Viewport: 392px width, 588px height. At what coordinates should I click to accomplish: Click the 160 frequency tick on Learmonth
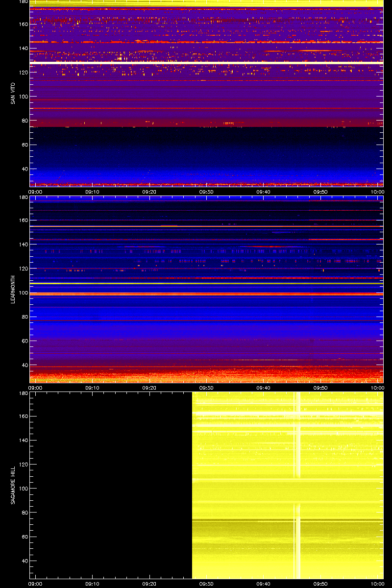pyautogui.click(x=23, y=220)
